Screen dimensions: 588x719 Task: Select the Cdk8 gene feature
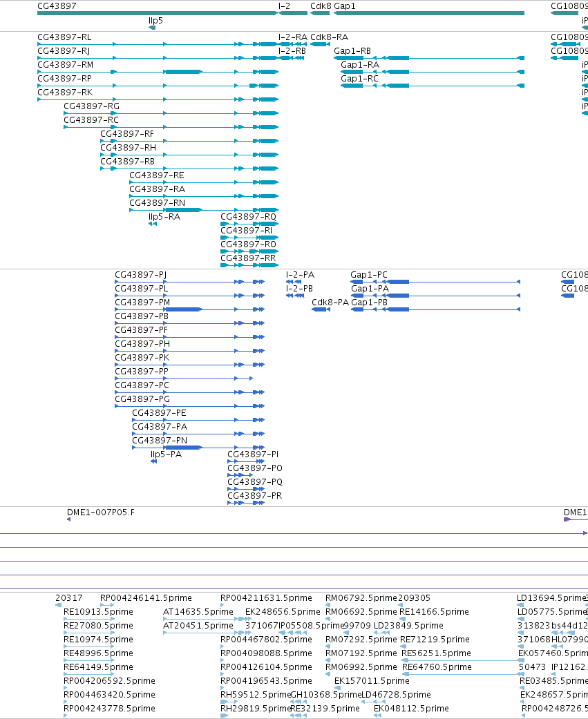(320, 13)
